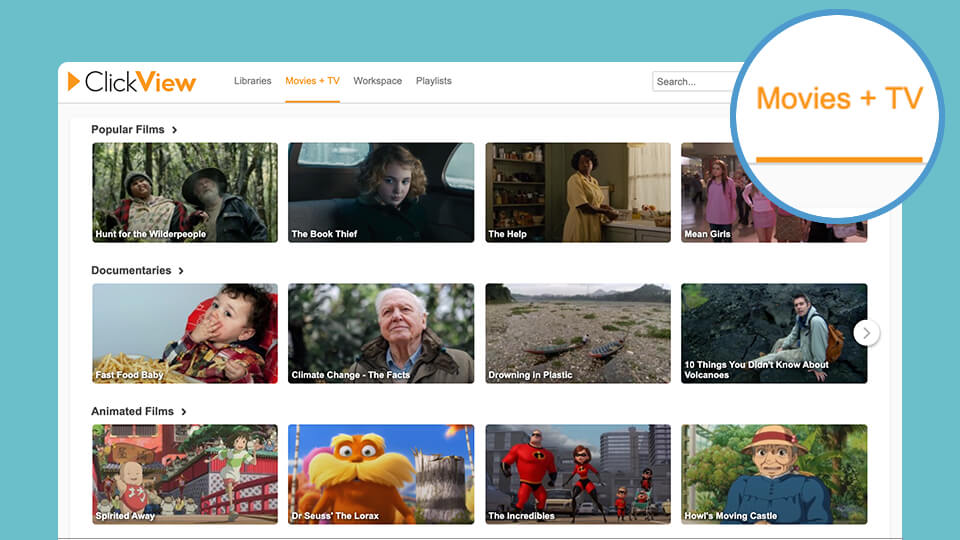Open the Animated Films category heading
The width and height of the screenshot is (960, 540).
pyautogui.click(x=132, y=411)
